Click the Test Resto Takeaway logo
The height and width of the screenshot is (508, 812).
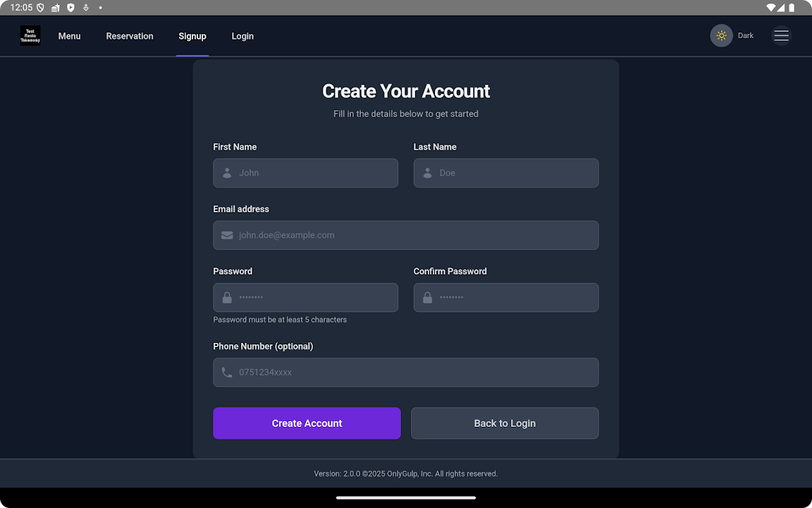(30, 36)
